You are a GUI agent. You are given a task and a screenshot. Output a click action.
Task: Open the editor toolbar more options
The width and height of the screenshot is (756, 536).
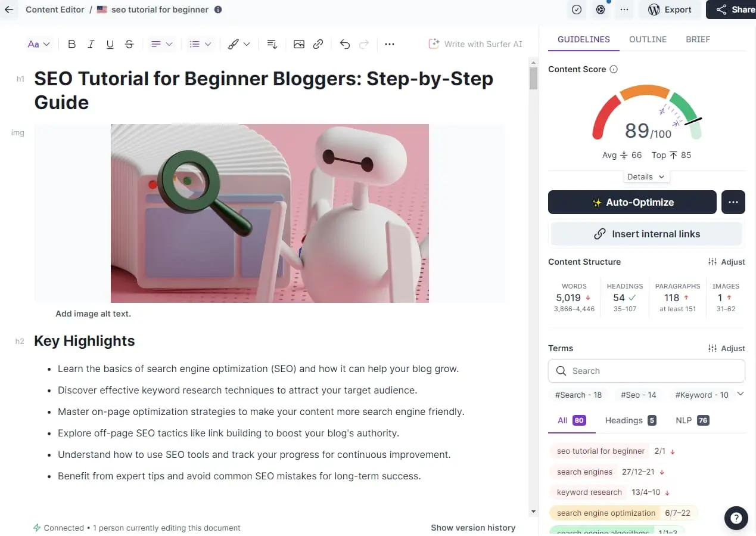(x=390, y=44)
